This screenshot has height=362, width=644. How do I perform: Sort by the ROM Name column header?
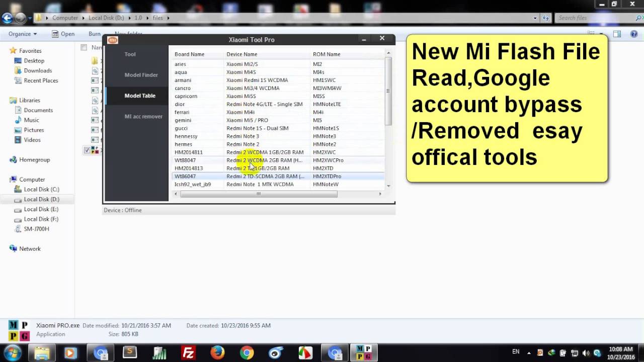click(x=347, y=54)
